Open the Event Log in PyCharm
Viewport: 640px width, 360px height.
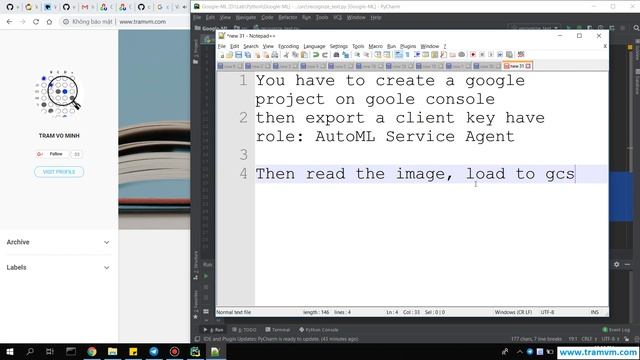[x=616, y=329]
